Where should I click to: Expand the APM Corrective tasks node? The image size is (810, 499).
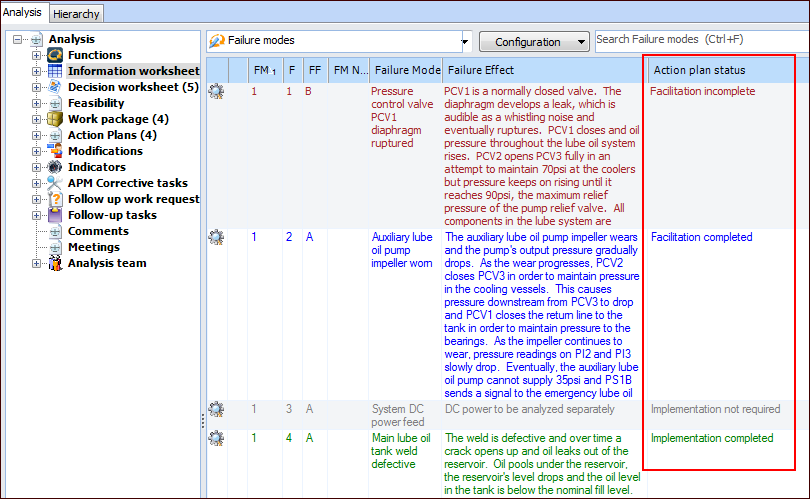tap(36, 183)
